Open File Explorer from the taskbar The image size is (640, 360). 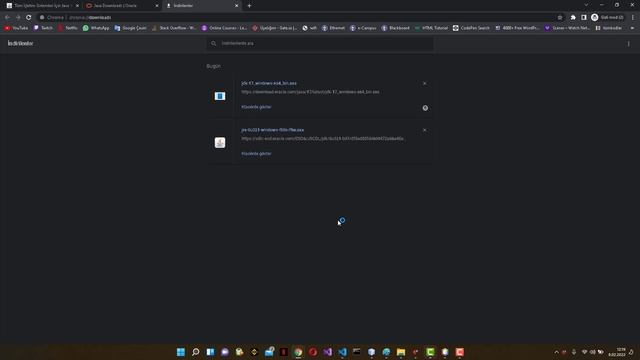[401, 352]
